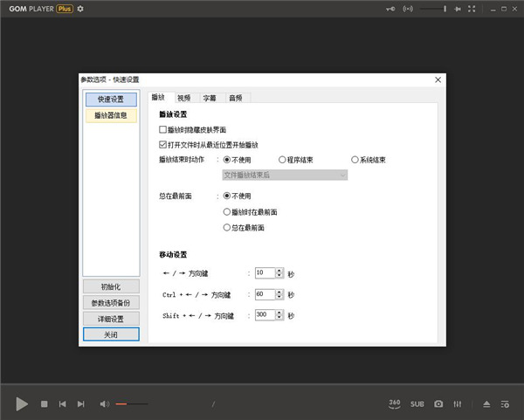Adjust the title bar transparency slider

pos(433,9)
